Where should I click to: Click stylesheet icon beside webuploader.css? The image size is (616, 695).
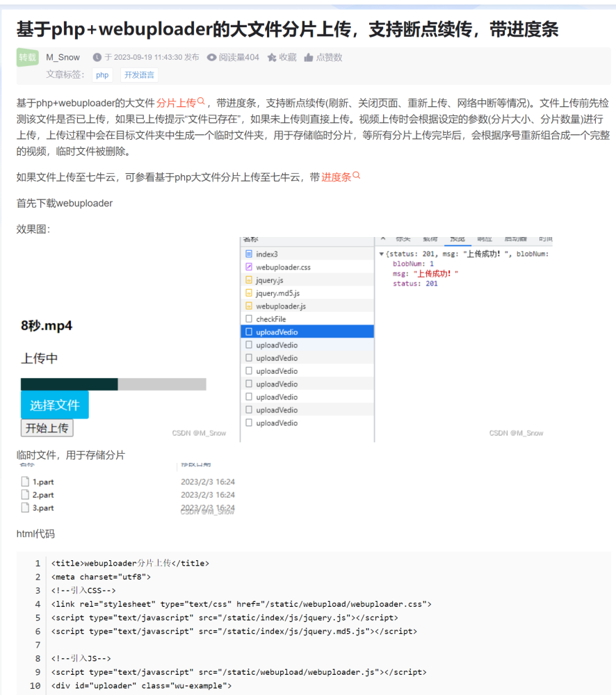point(249,267)
